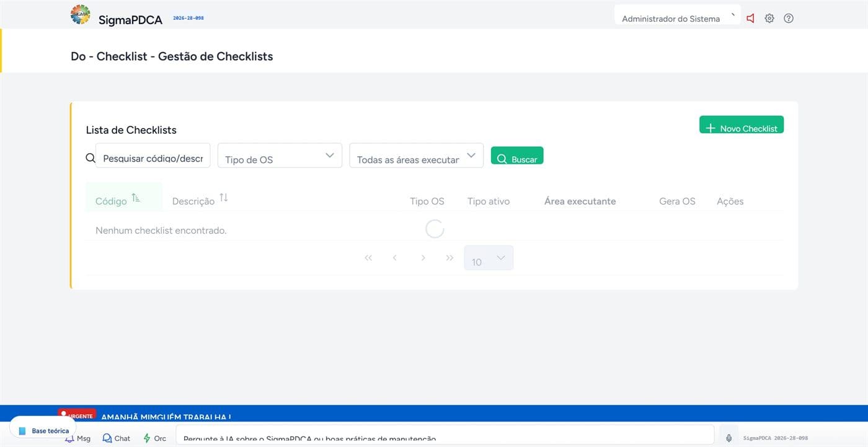Click the Novo Checklist button
This screenshot has height=447, width=868.
tap(742, 125)
